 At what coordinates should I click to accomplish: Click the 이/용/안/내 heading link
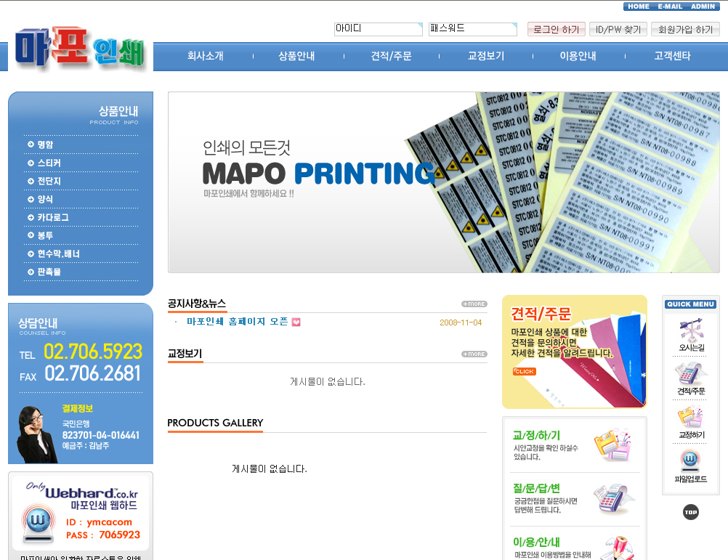coord(537,542)
